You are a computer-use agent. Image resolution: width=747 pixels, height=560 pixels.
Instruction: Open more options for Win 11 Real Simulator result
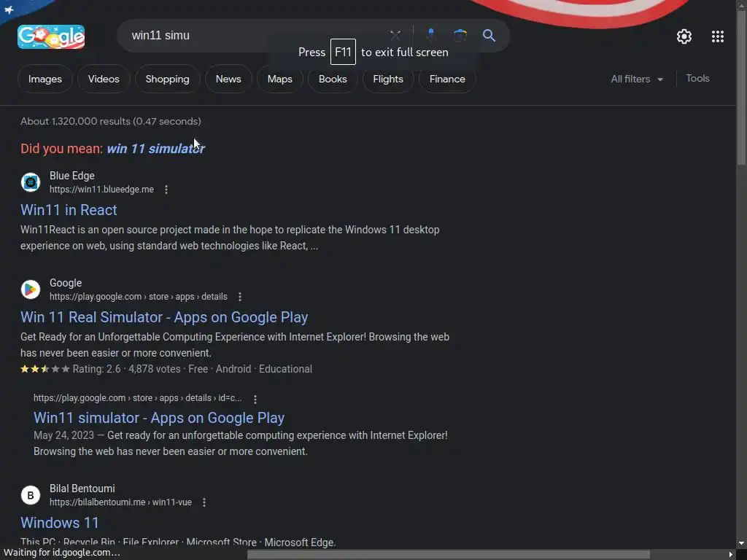240,297
